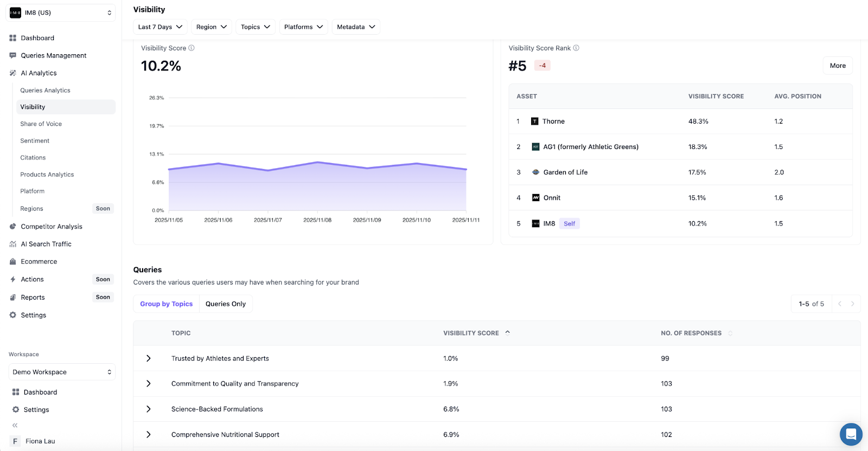868x451 pixels.
Task: Click the 2025/11/08 chart date label
Action: pyautogui.click(x=317, y=220)
